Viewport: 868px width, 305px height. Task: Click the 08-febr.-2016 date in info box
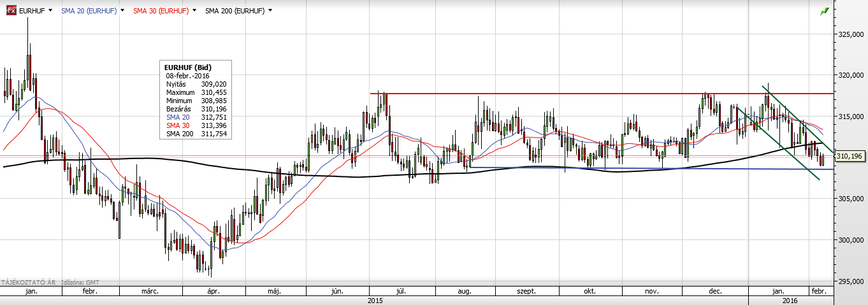187,76
